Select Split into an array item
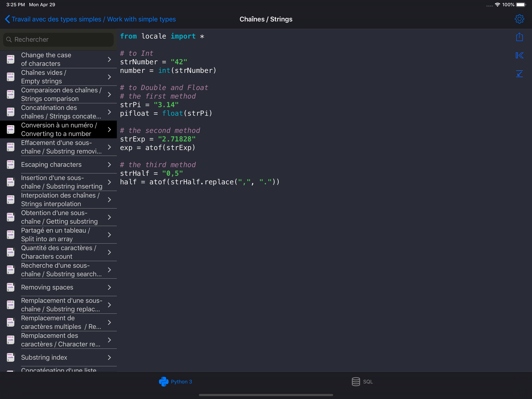The image size is (532, 399). (x=55, y=235)
